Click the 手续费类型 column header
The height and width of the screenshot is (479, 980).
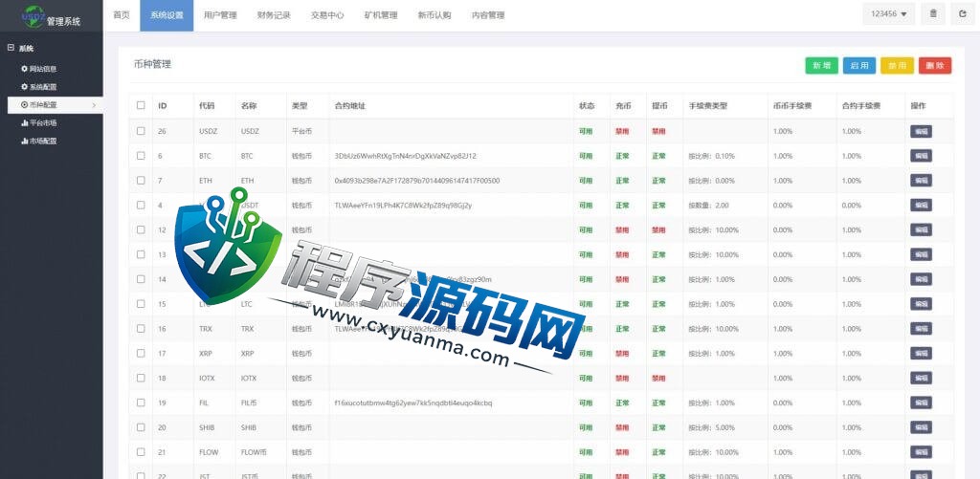[x=708, y=106]
